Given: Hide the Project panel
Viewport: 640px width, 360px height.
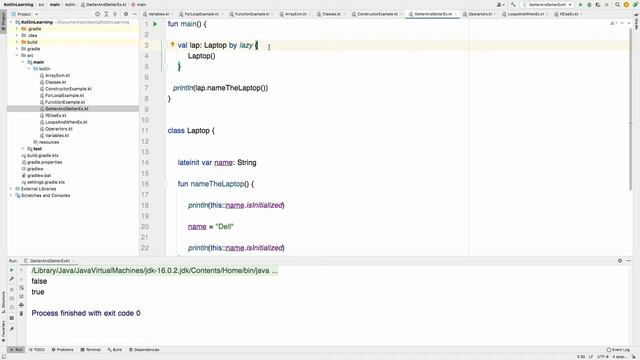Looking at the screenshot, I should pyautogui.click(x=135, y=14).
